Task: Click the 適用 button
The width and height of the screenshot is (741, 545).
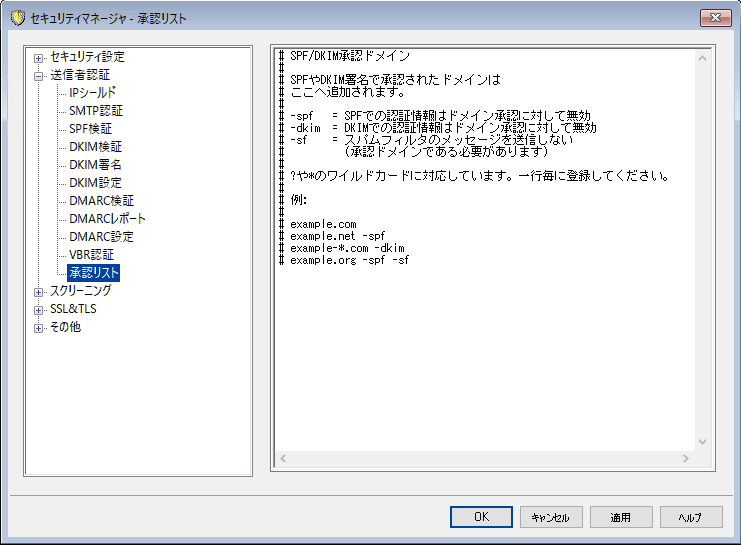Action: pyautogui.click(x=621, y=517)
